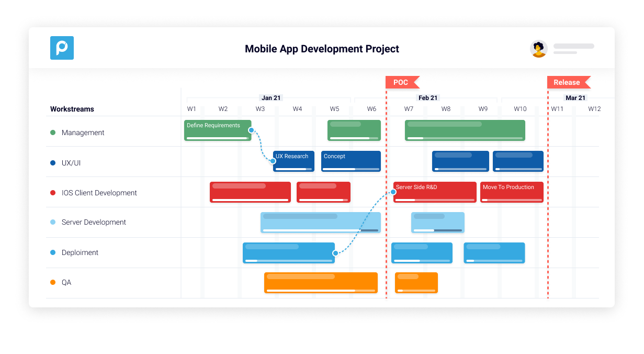Select the first red IOS bar in W2–W3
644x354 pixels.
pos(250,192)
